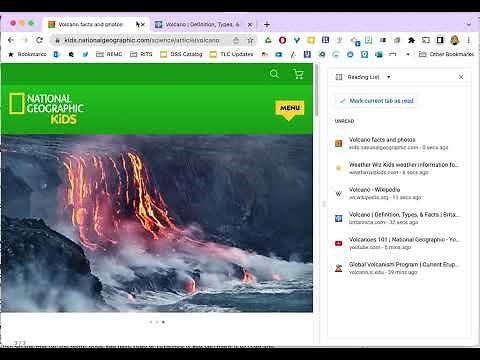480x360 pixels.
Task: Close the Reading List side panel
Action: tap(461, 77)
